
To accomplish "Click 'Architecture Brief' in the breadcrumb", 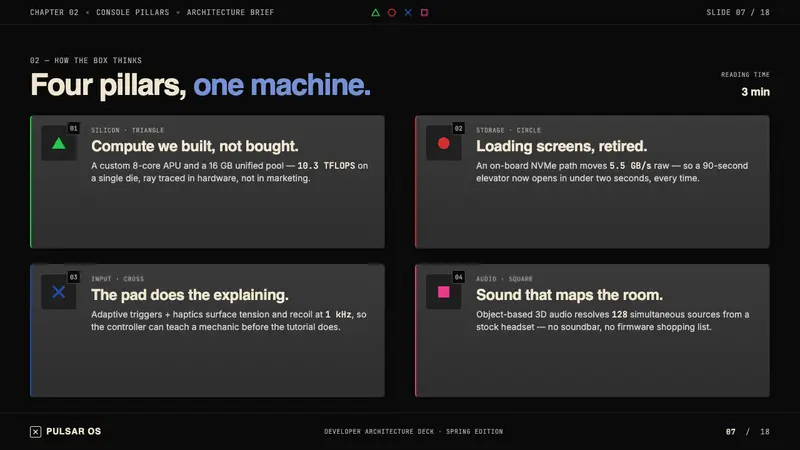I will click(x=230, y=12).
